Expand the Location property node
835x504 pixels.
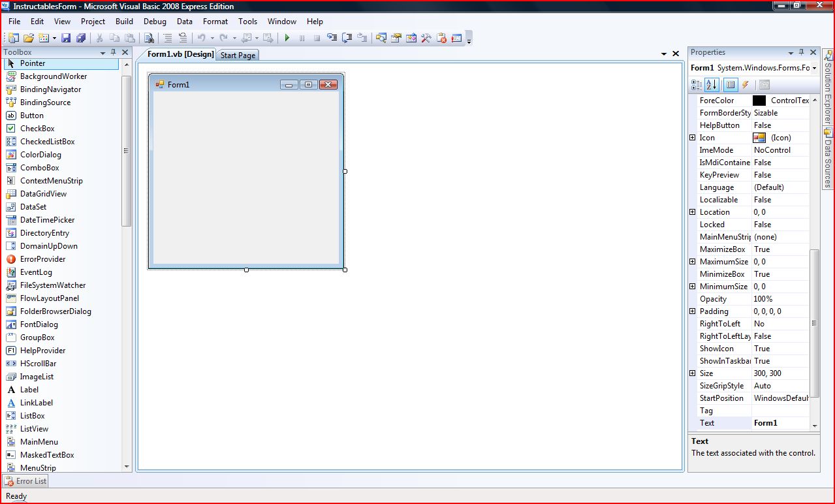pos(693,212)
